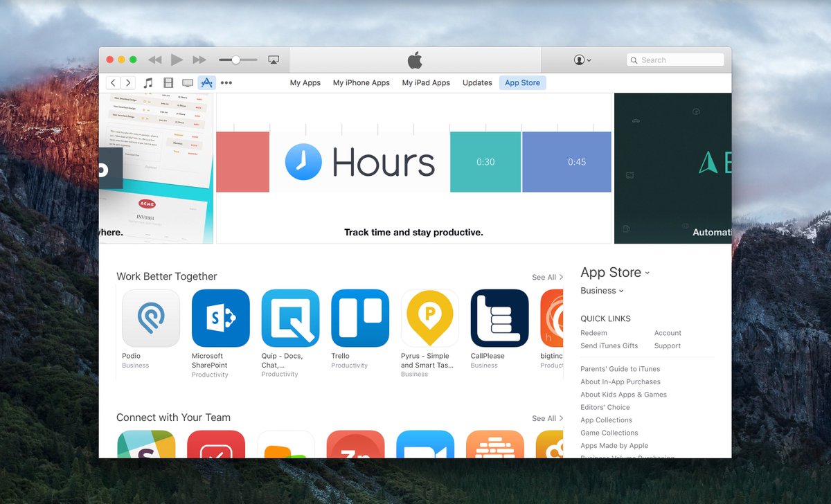Open the more media types ellipsis

pyautogui.click(x=226, y=83)
